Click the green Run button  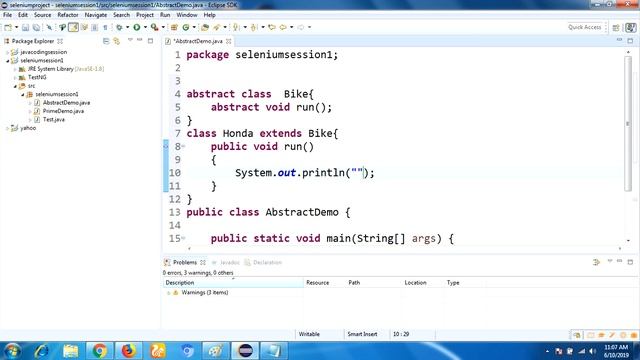137,27
